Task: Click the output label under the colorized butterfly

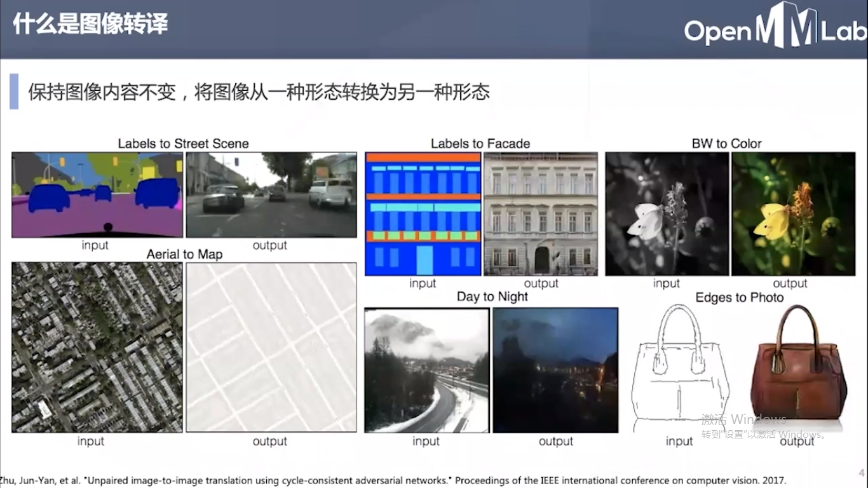Action: tap(790, 283)
